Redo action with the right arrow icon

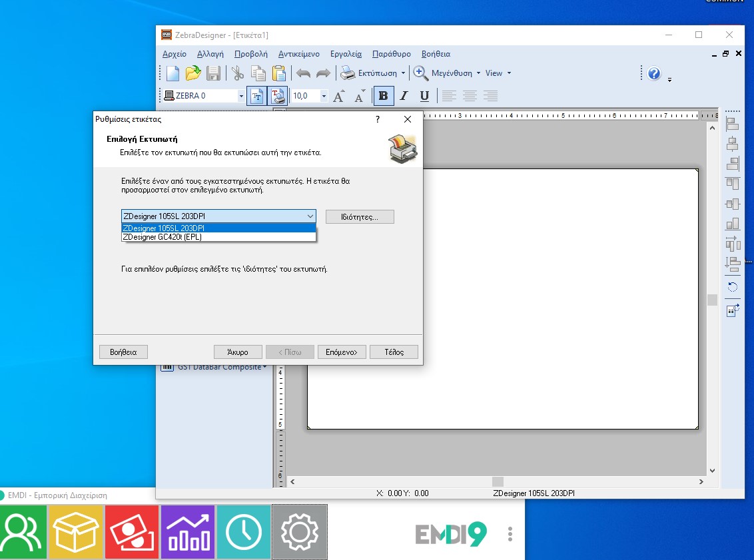click(x=323, y=73)
